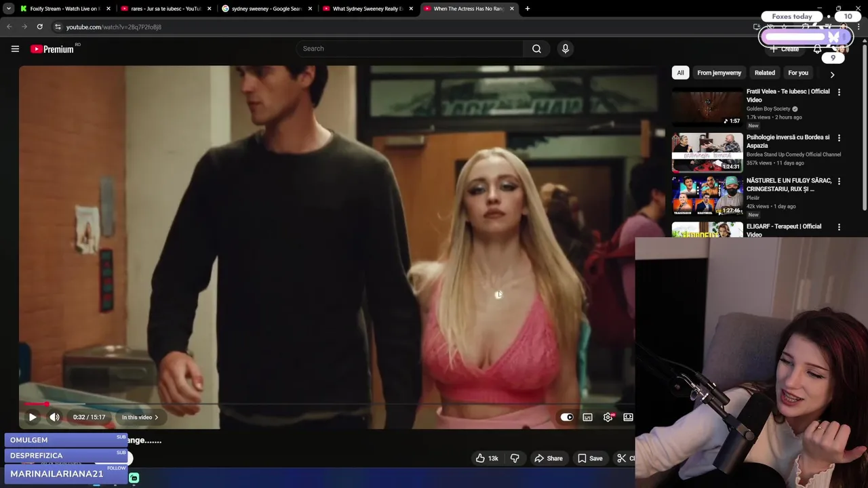Switch to the Foxify Stream tab

(65, 9)
